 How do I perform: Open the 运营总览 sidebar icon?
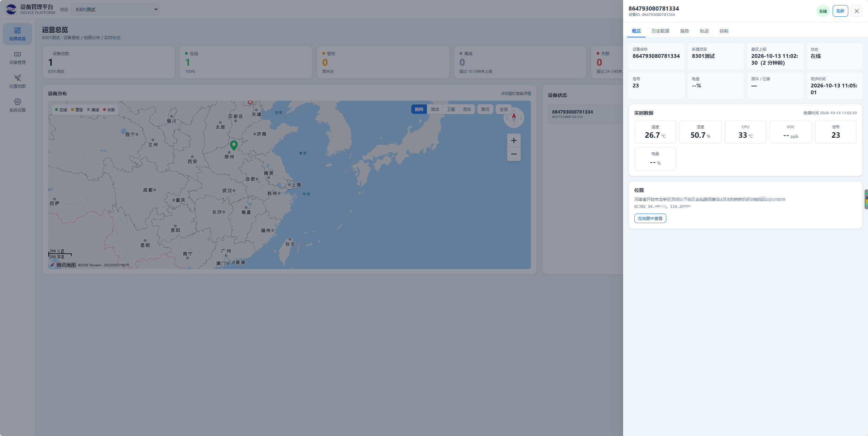pyautogui.click(x=17, y=34)
